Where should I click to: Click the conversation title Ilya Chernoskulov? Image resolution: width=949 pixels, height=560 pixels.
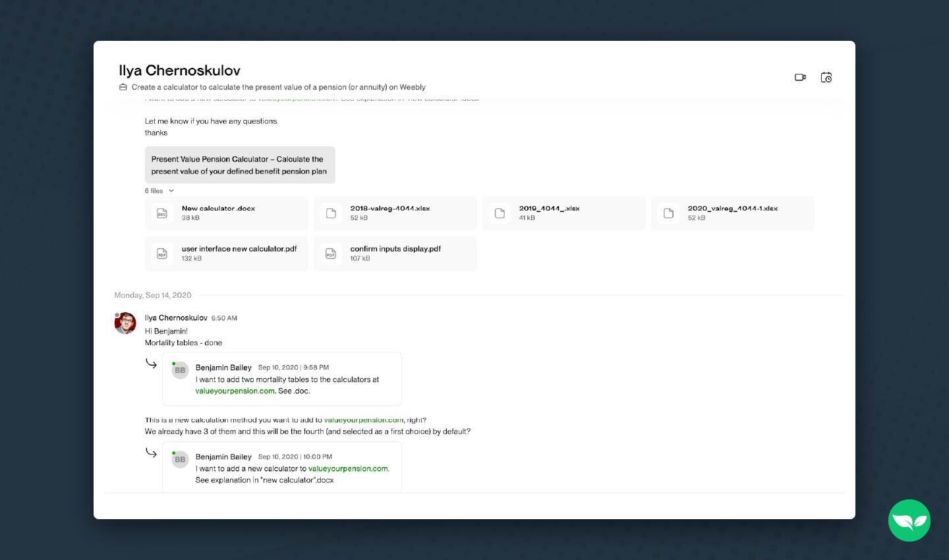click(x=179, y=70)
